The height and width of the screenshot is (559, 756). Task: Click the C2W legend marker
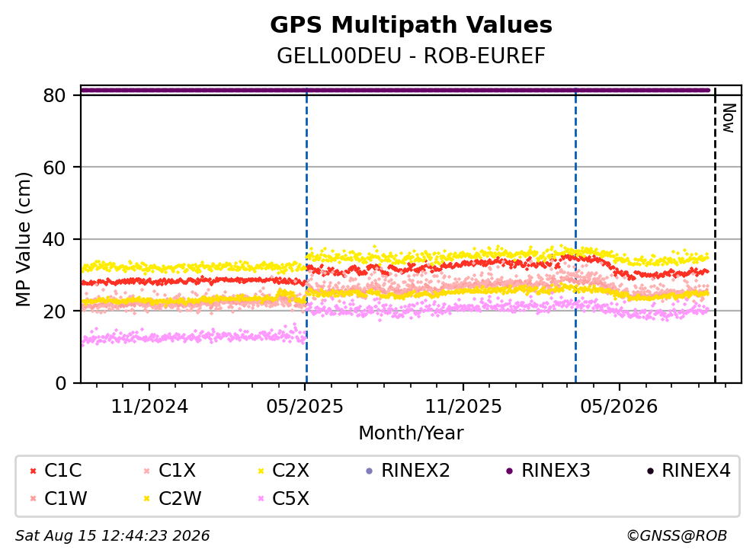click(x=147, y=499)
